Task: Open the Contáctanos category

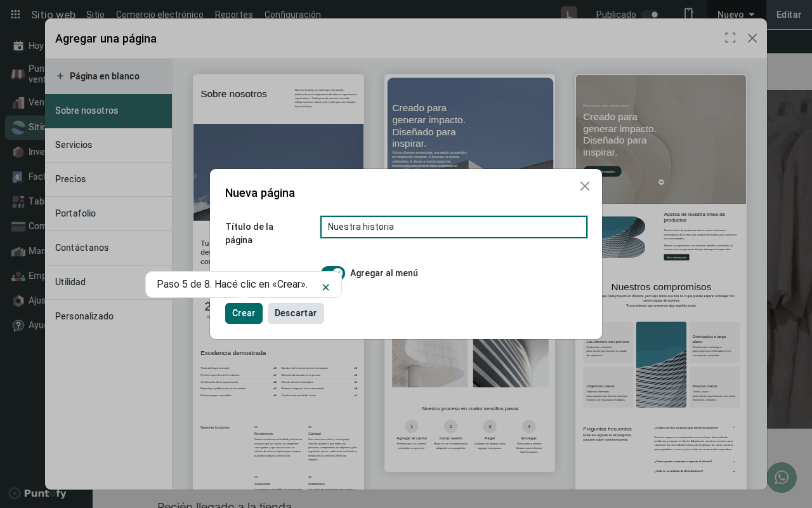Action: point(108,248)
